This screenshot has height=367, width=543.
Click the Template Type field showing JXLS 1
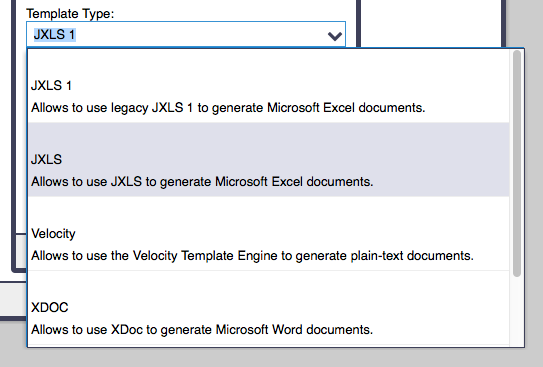pyautogui.click(x=186, y=34)
